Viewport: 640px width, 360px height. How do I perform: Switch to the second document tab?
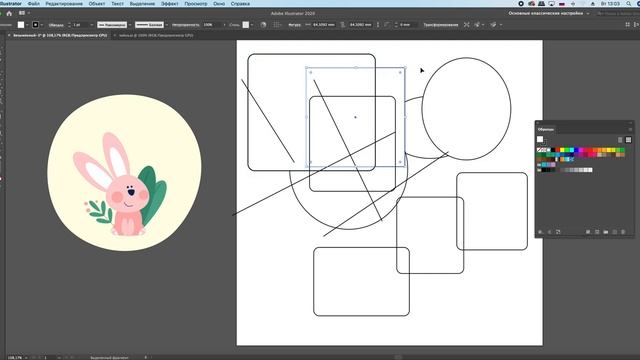click(x=156, y=36)
